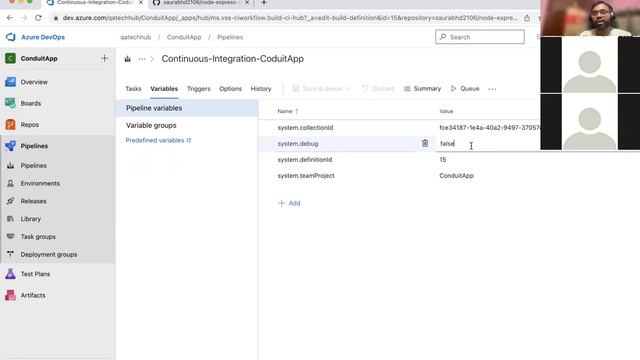The height and width of the screenshot is (360, 640).
Task: Click the plus icon next to ConduitApp
Action: (x=104, y=58)
